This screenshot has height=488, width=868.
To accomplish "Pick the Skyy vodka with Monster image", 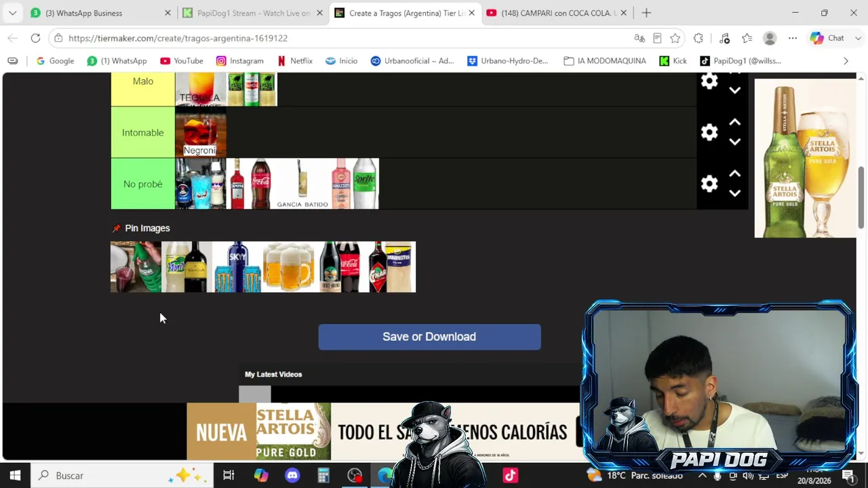I will [237, 267].
